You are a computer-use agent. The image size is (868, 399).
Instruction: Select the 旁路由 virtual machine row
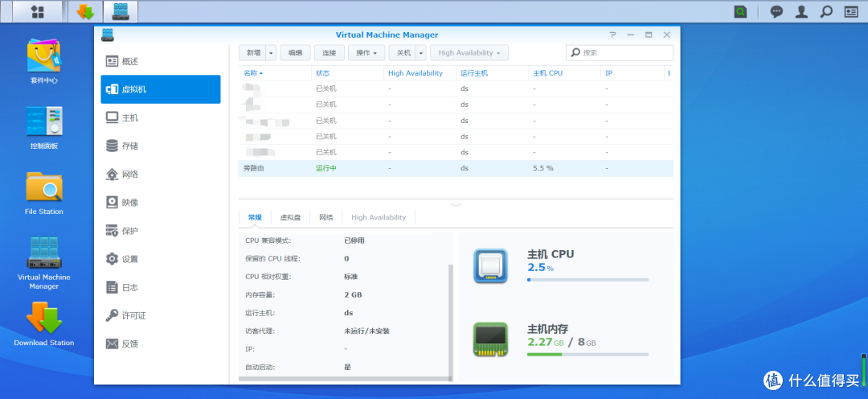coord(457,168)
